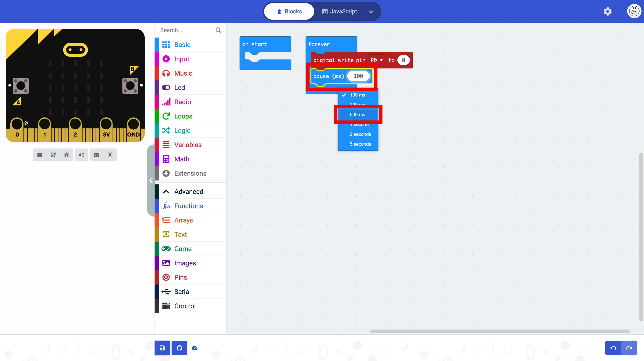Image resolution: width=644 pixels, height=361 pixels.
Task: Click the toolbox search field
Action: pos(186,30)
